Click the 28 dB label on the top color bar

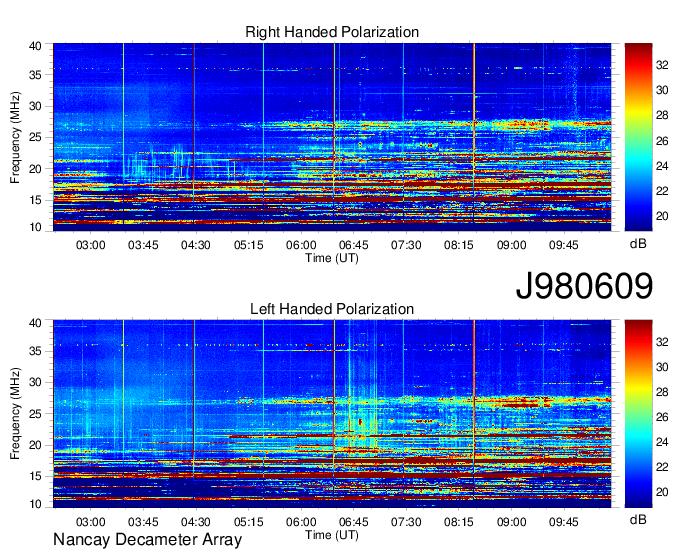[662, 116]
